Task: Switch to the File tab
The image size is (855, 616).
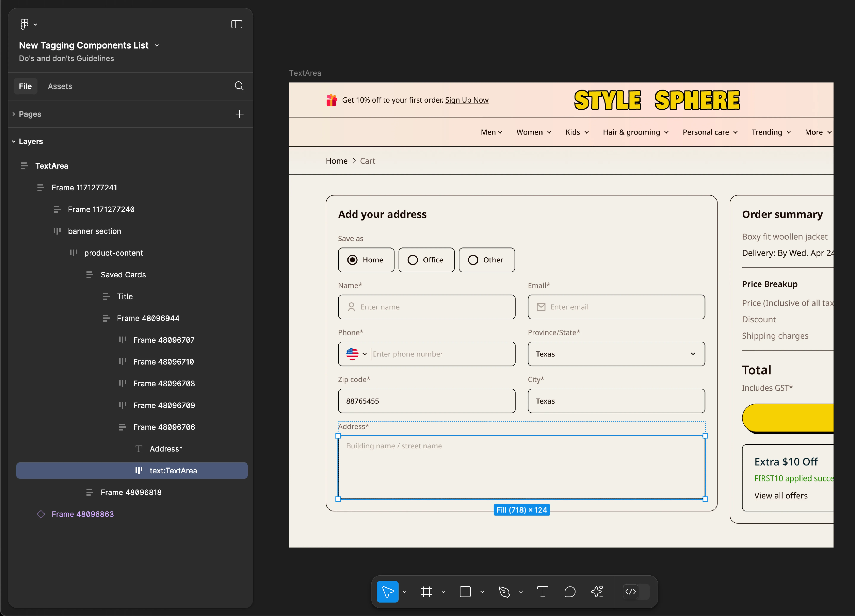Action: tap(25, 86)
